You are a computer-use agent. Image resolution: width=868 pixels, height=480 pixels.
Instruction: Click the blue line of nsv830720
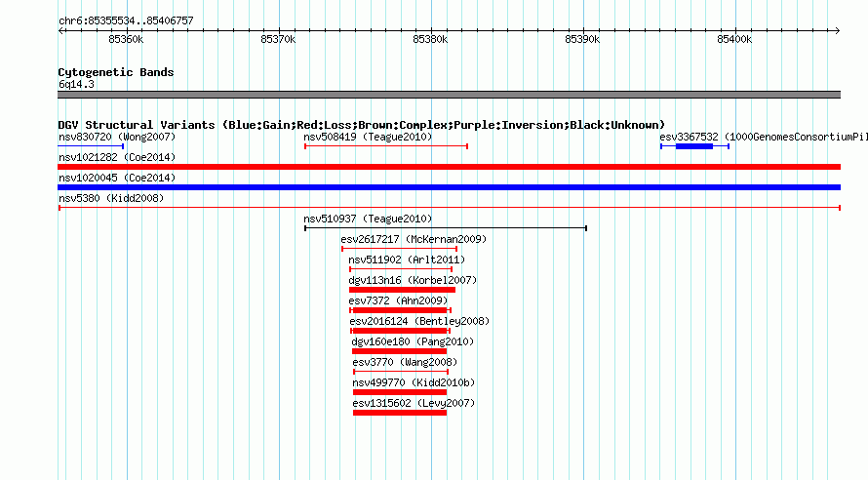click(91, 146)
